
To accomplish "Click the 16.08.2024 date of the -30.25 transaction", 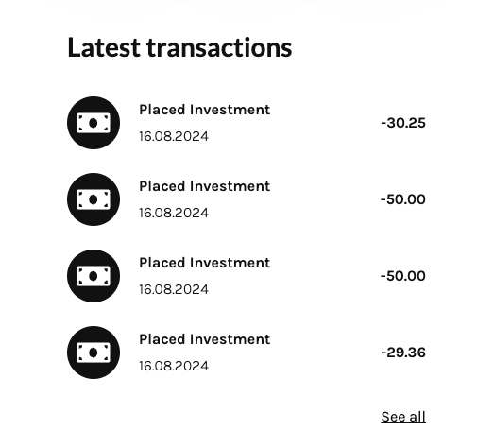I will pos(174,136).
